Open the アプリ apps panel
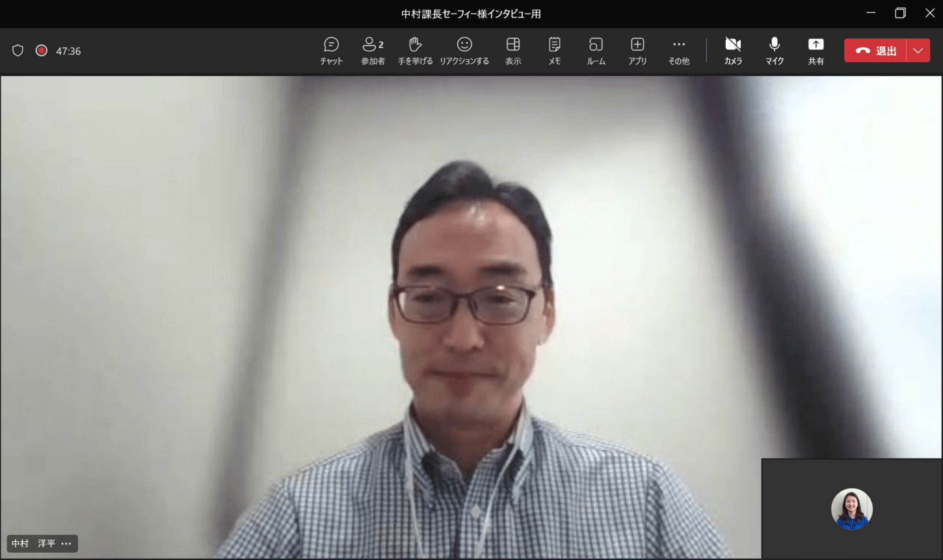This screenshot has width=943, height=560. click(x=637, y=51)
